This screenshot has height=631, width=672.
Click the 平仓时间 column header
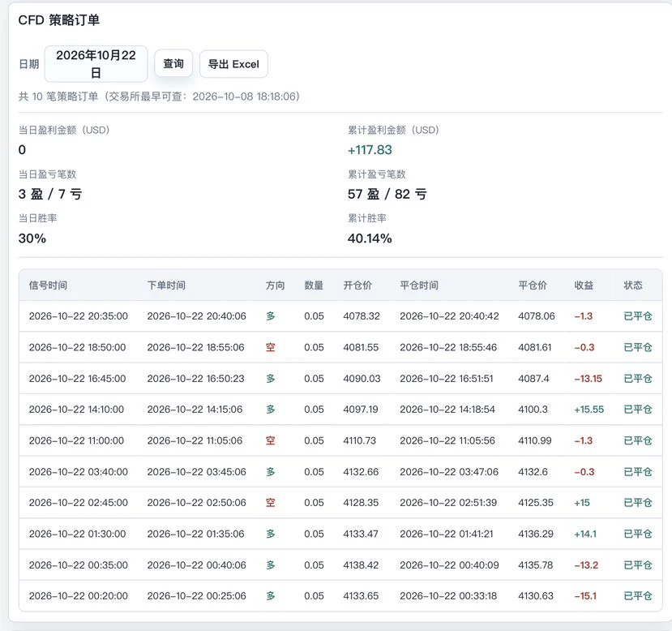point(419,285)
